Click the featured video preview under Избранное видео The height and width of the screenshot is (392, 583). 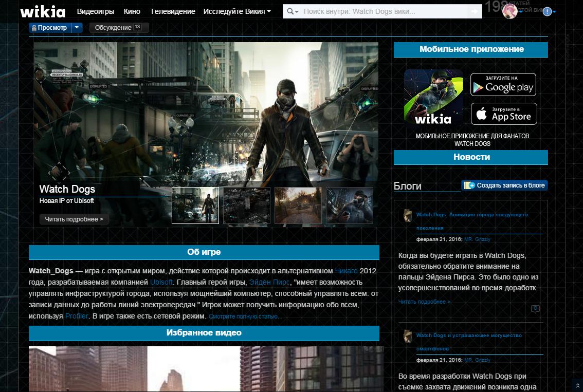pyautogui.click(x=206, y=369)
